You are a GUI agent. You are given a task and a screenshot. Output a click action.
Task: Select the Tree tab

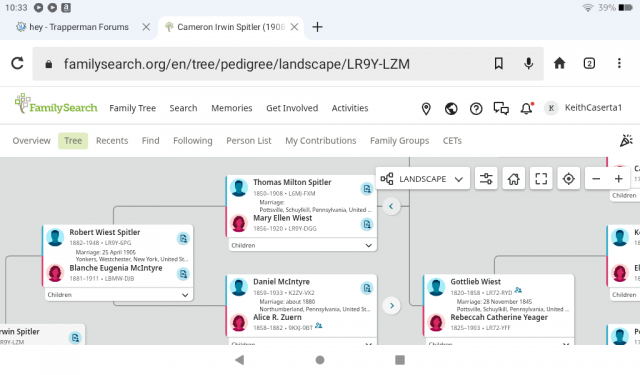pyautogui.click(x=73, y=141)
